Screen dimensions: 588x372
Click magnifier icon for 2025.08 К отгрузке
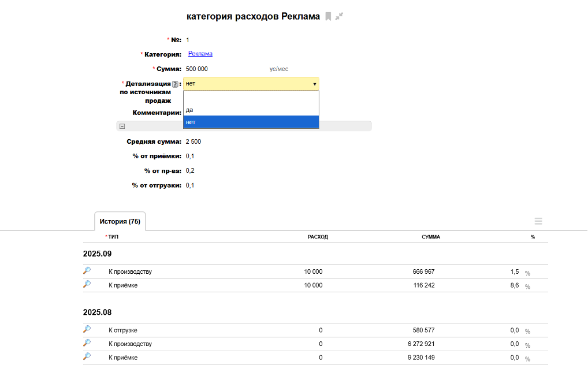(87, 329)
